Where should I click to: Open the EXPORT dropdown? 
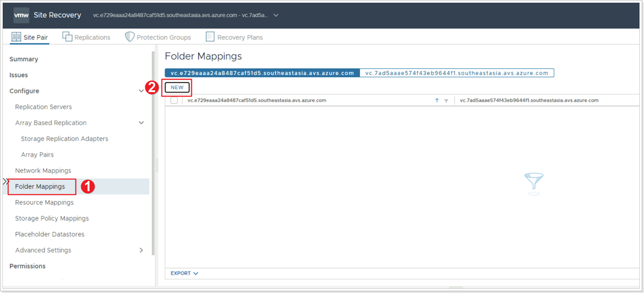pos(184,274)
